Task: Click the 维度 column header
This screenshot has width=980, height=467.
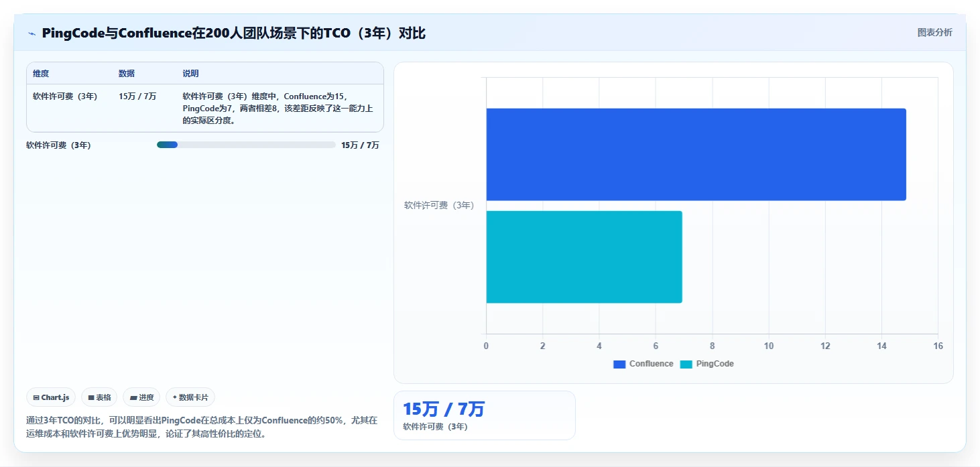Action: 41,74
